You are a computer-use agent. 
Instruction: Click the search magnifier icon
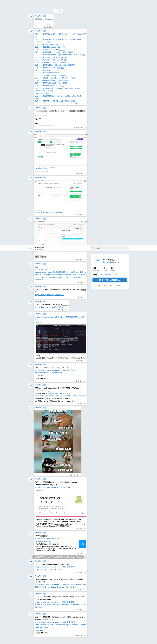93,248
